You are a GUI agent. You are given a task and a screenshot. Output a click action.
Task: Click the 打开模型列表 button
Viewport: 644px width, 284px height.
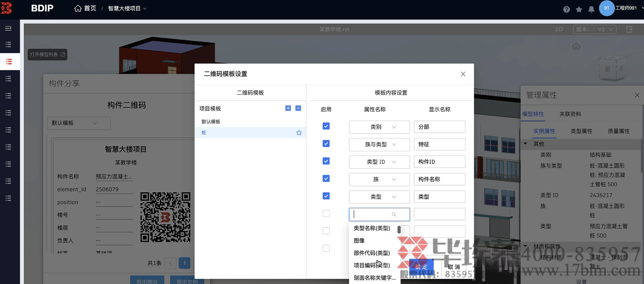pyautogui.click(x=47, y=55)
